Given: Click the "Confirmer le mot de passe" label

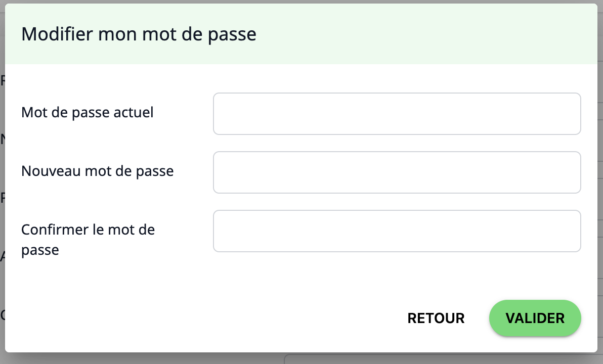Looking at the screenshot, I should click(88, 240).
